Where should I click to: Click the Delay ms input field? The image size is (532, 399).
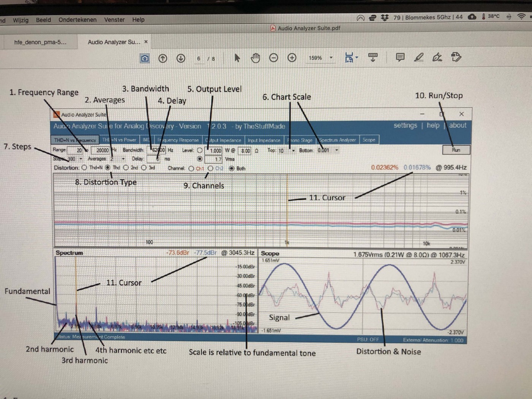[153, 159]
